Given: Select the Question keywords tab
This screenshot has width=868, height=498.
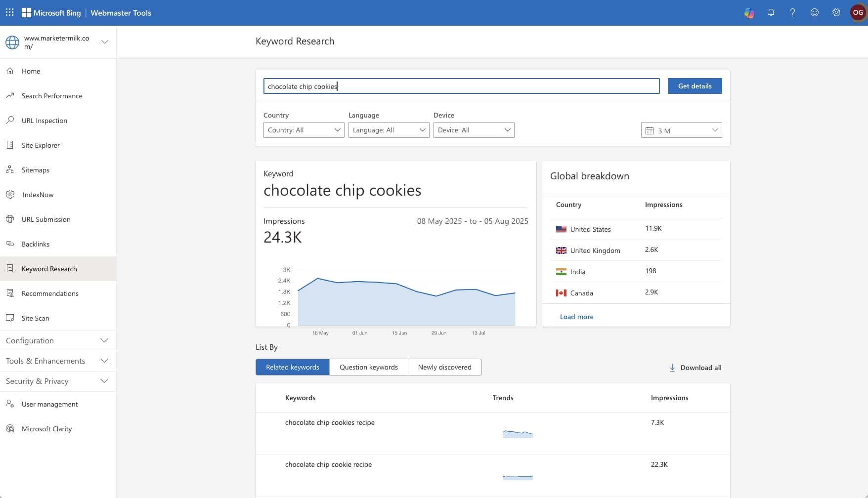Looking at the screenshot, I should click(x=369, y=367).
